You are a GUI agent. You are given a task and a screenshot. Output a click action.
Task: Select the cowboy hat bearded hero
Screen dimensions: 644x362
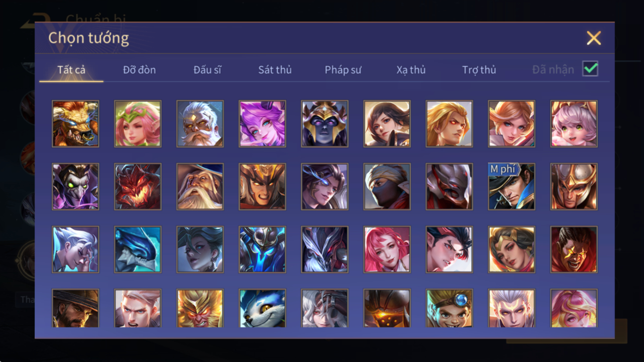pyautogui.click(x=75, y=308)
